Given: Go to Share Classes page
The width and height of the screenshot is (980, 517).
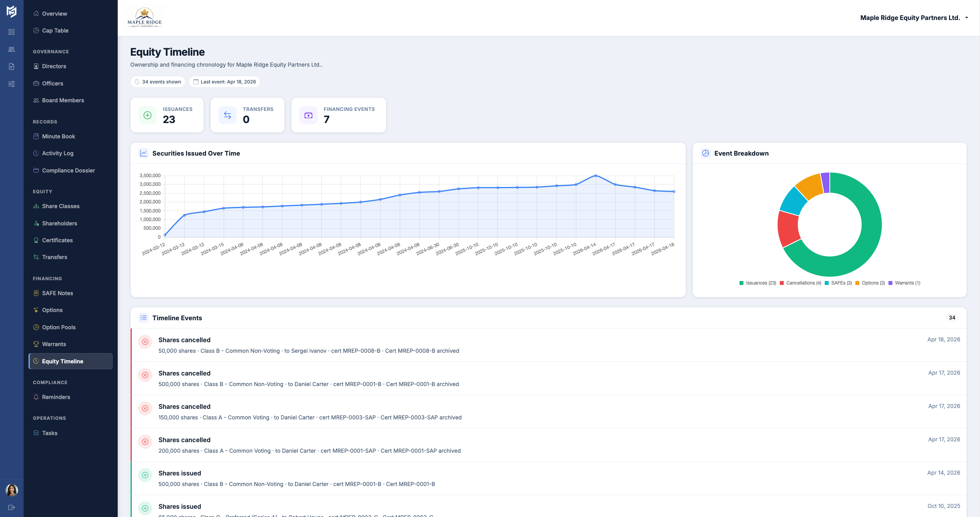Looking at the screenshot, I should point(60,206).
